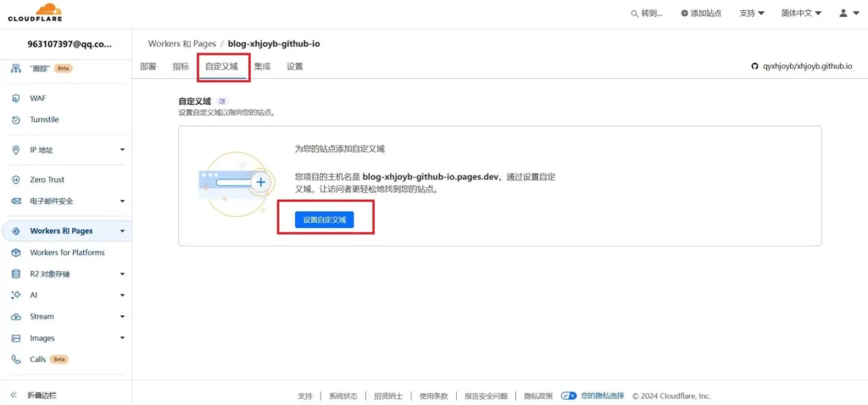Open the 支持 dropdown in header

pos(751,14)
